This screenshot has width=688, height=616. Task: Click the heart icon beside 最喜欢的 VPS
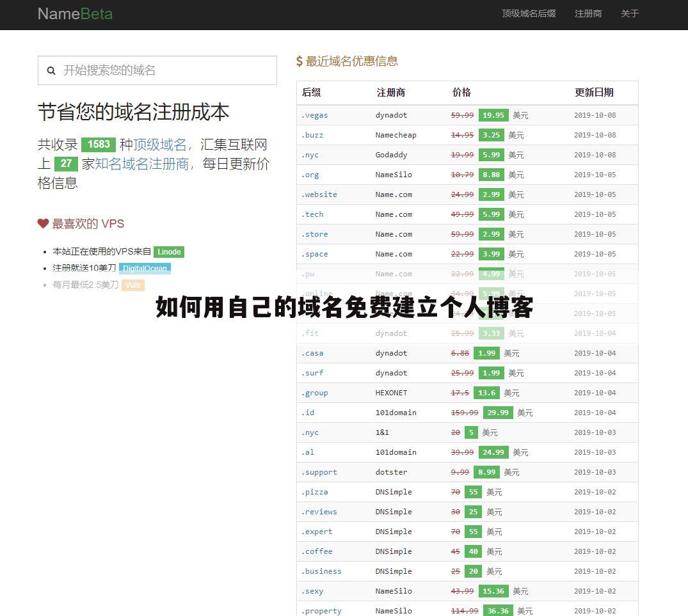[x=43, y=224]
